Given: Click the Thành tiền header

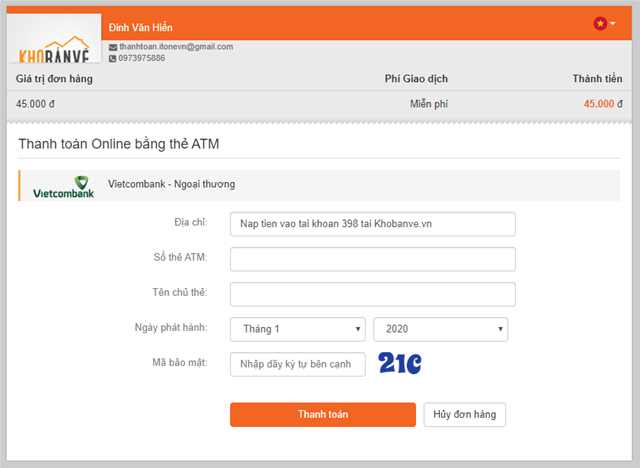Looking at the screenshot, I should pos(597,79).
